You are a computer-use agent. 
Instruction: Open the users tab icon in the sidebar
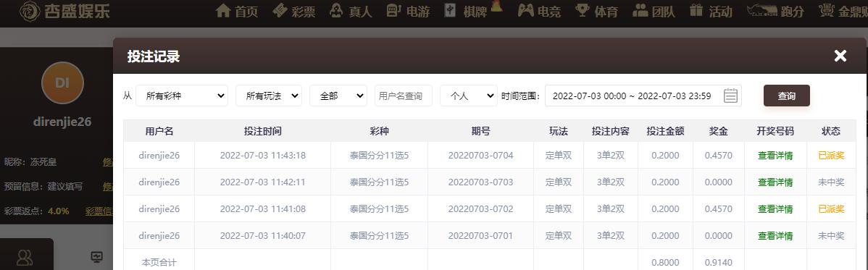[25, 257]
